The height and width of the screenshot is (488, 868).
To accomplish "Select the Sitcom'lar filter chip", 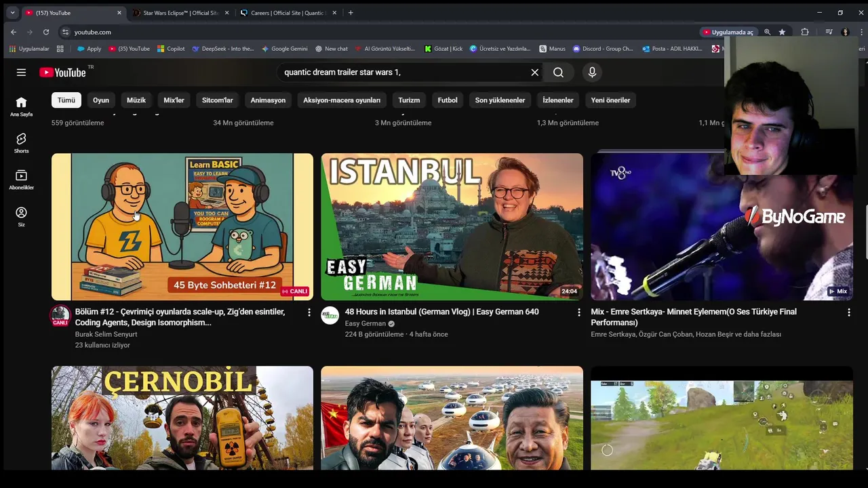I will pos(218,100).
